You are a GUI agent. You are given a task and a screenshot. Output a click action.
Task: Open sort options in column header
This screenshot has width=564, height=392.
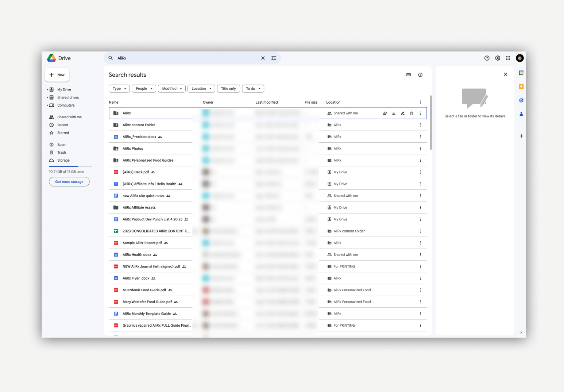420,102
